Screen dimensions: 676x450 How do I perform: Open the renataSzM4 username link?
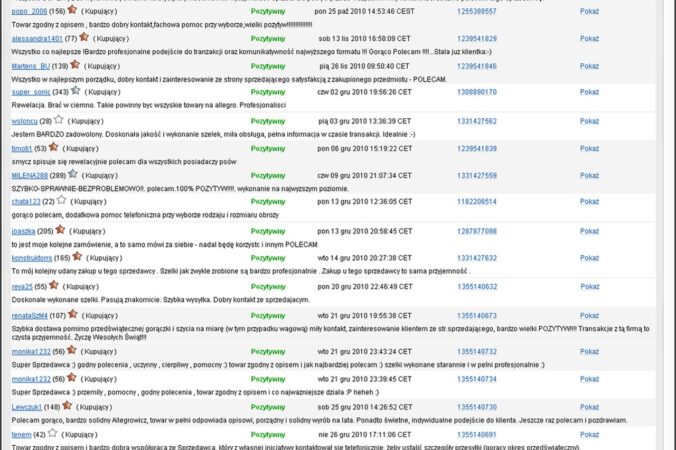(30, 316)
